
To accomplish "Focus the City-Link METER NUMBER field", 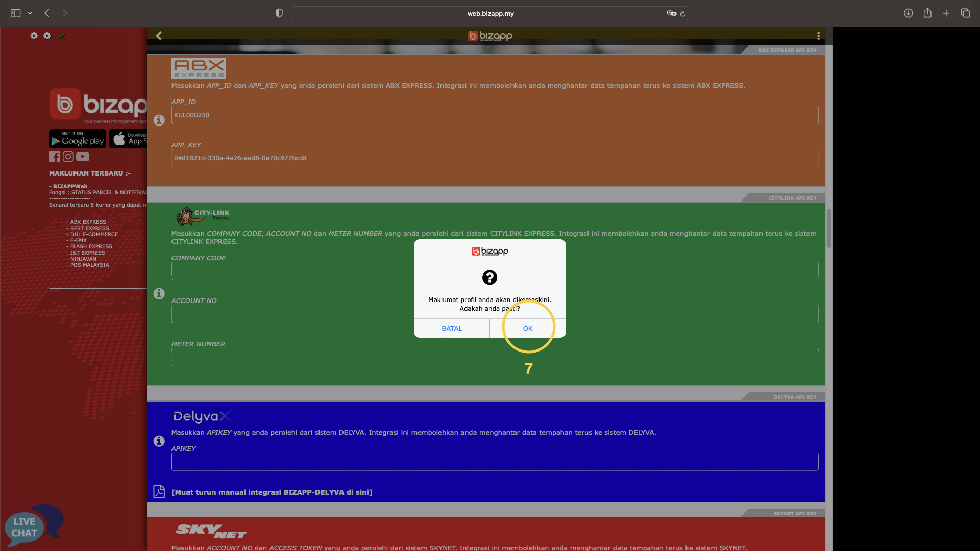I will [495, 357].
